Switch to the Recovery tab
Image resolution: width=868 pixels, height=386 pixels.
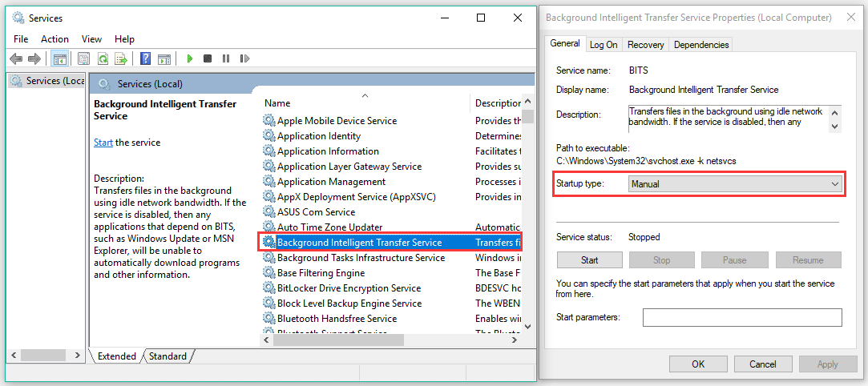(645, 45)
